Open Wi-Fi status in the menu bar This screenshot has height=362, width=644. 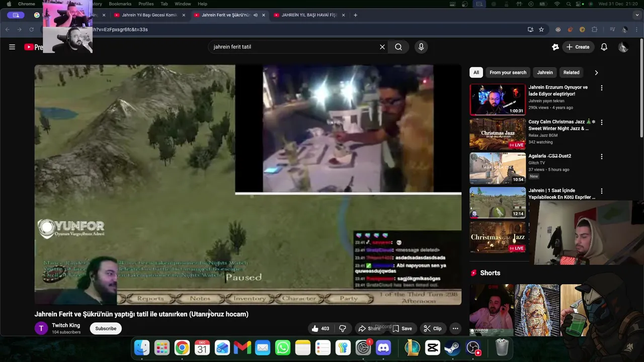pyautogui.click(x=557, y=4)
